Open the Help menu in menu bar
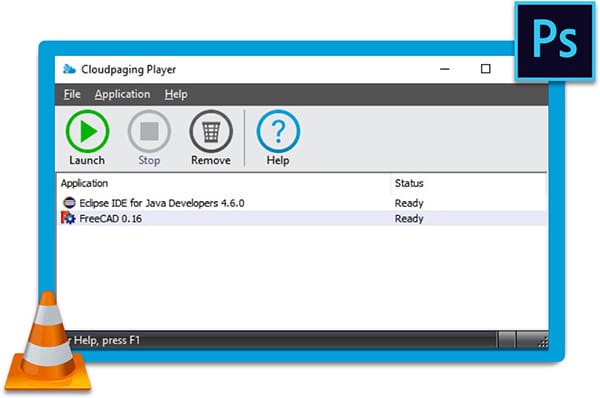This screenshot has width=600, height=398. (x=176, y=94)
